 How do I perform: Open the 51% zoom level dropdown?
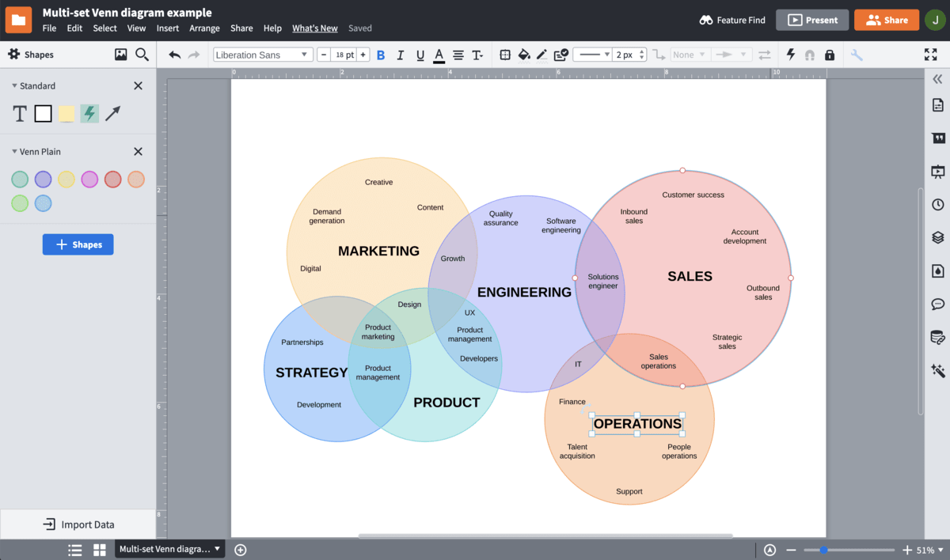point(929,550)
